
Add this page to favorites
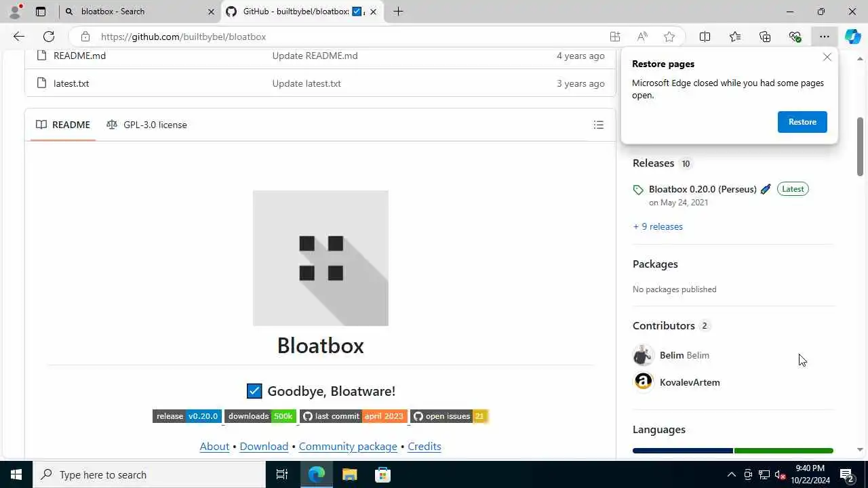pyautogui.click(x=669, y=37)
